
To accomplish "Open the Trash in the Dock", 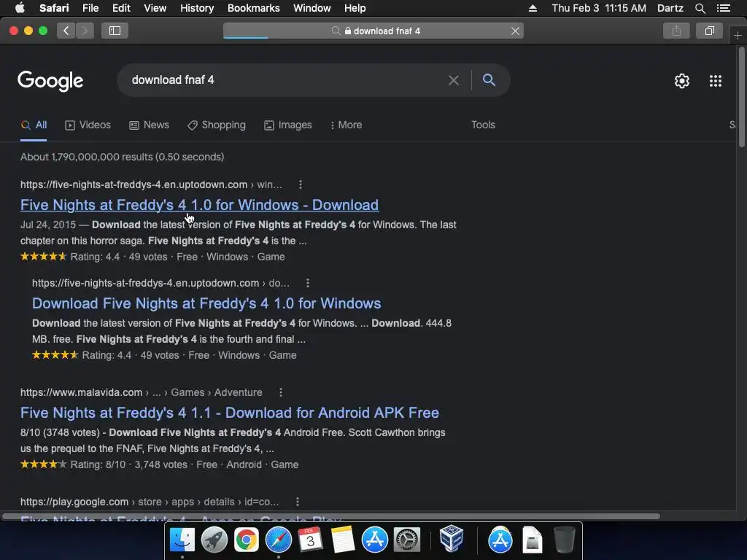I will [x=565, y=540].
